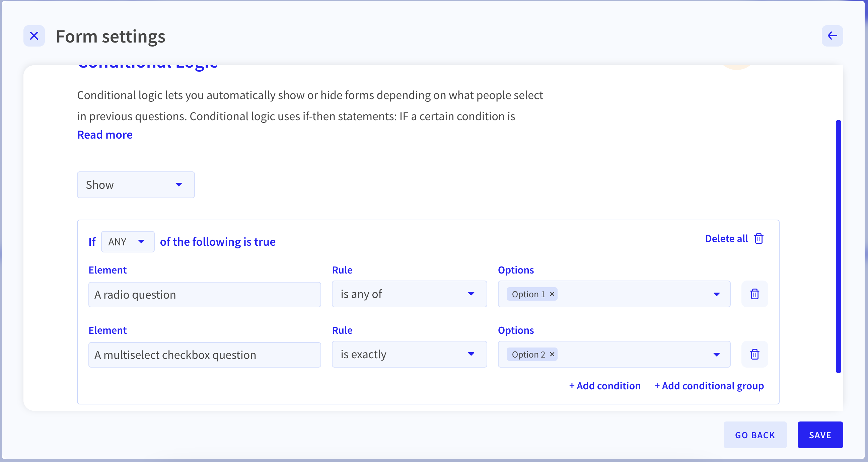Click the trash icon beside Delete all

point(759,239)
